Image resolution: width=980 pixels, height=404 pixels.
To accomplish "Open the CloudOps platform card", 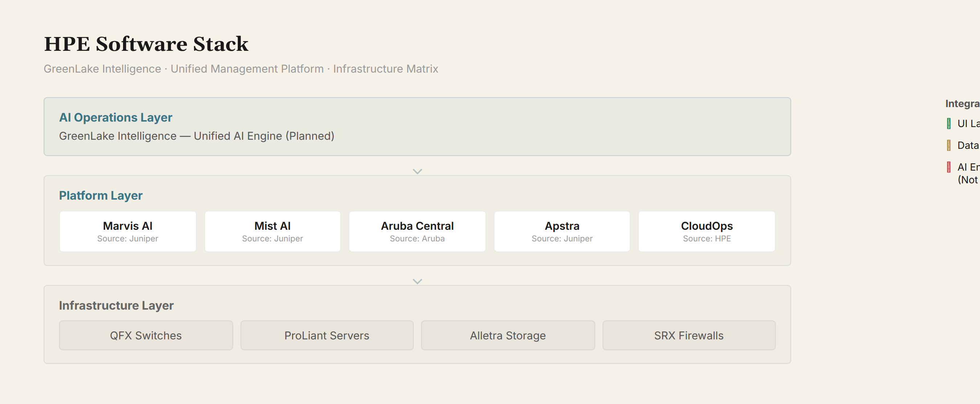I will click(x=707, y=231).
